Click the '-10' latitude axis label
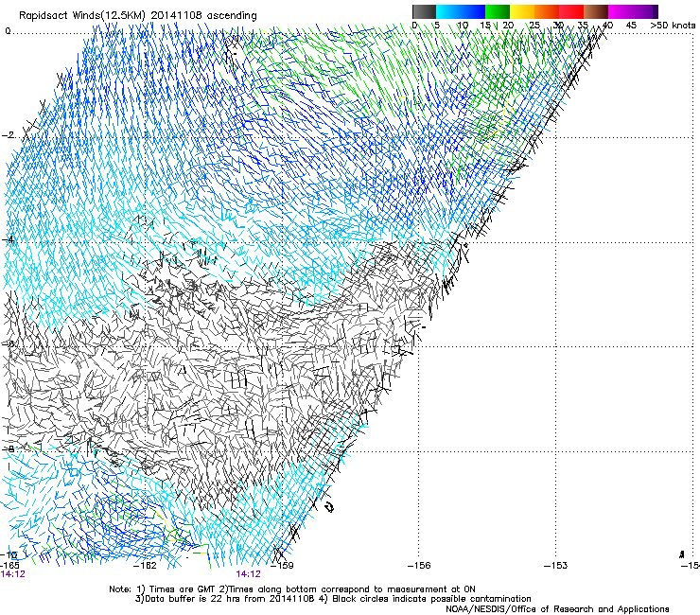The width and height of the screenshot is (700, 615). point(9,554)
